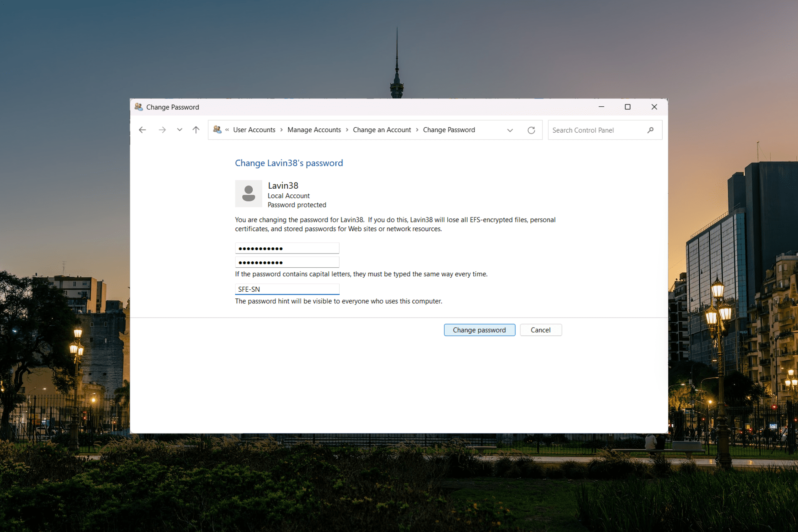Open User Accounts breadcrumb

[x=254, y=130]
